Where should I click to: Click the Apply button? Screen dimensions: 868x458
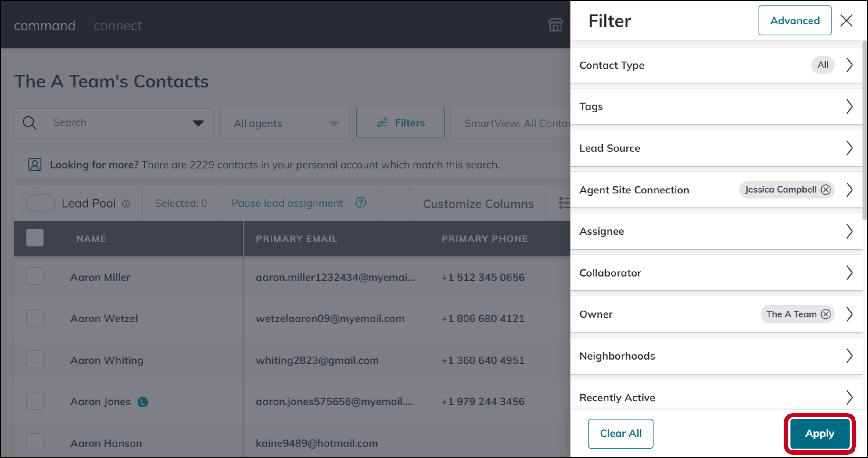[820, 433]
